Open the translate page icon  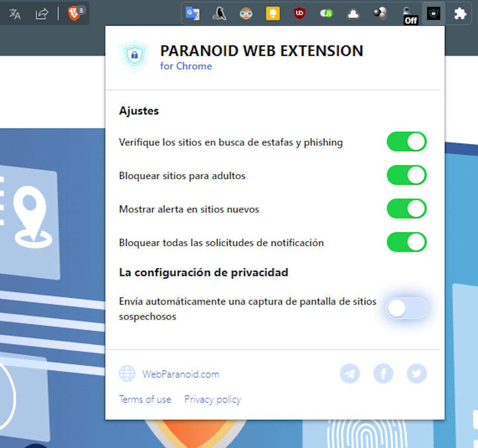click(x=15, y=14)
